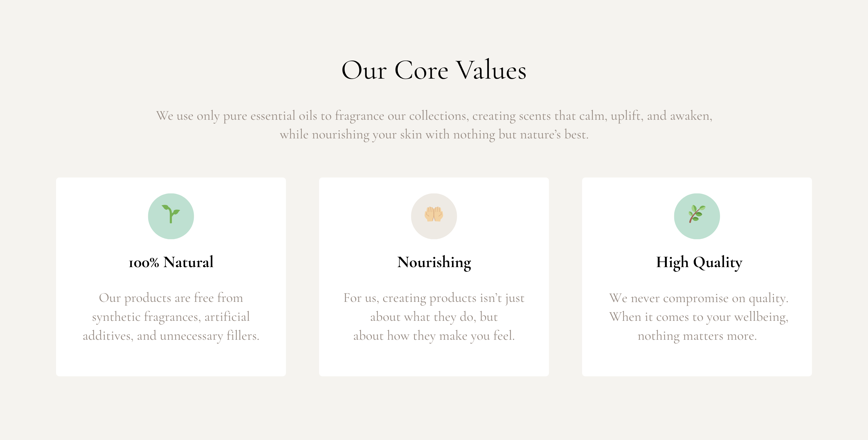868x440 pixels.
Task: Click the word "Our" in main heading
Action: coord(364,71)
